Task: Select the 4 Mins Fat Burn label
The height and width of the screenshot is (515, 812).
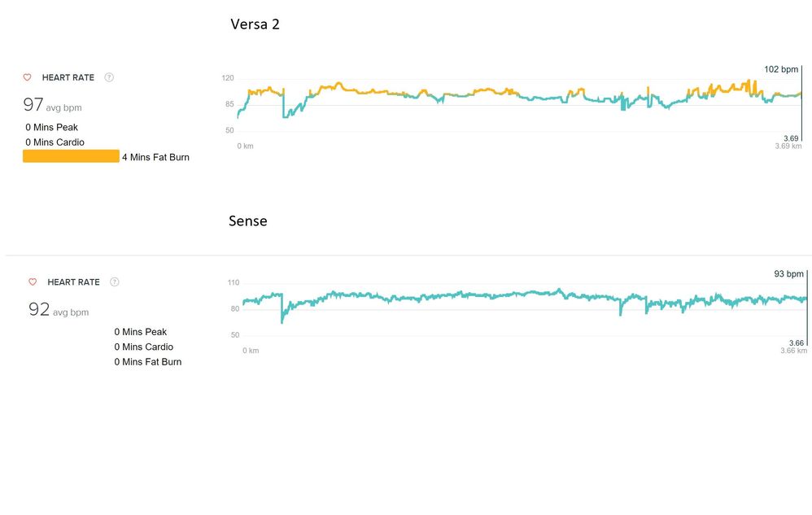Action: (155, 157)
